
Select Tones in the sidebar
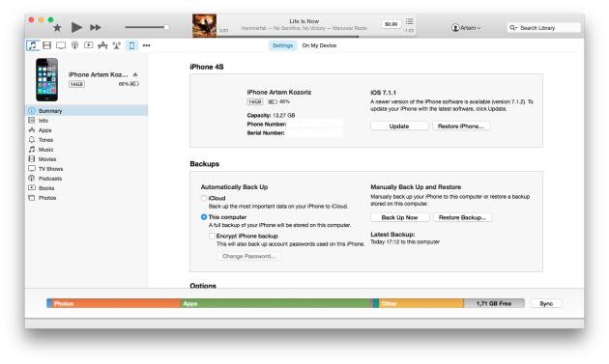click(x=87, y=140)
